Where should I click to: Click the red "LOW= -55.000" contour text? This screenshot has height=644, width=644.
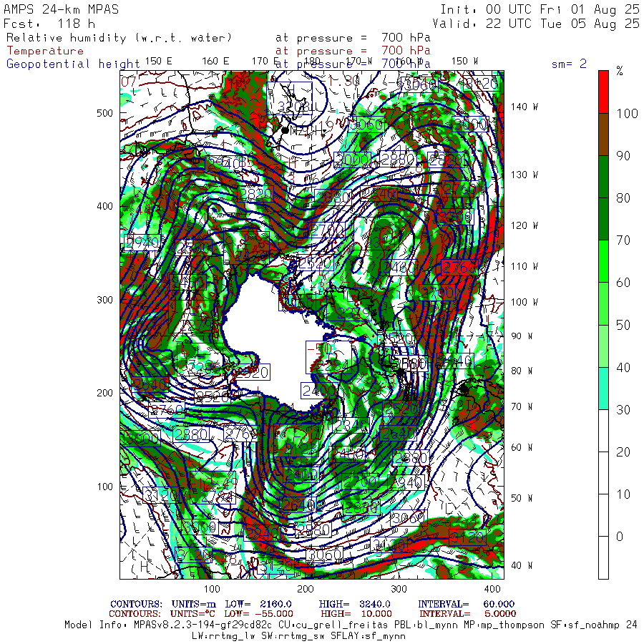(258, 614)
